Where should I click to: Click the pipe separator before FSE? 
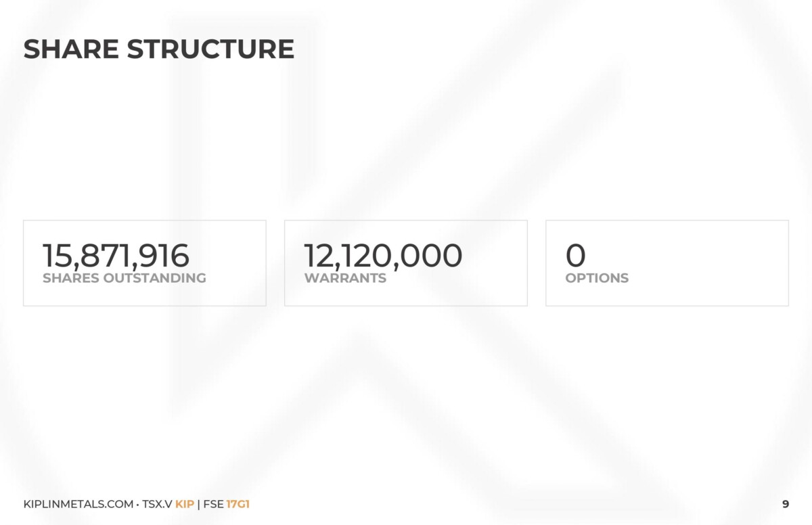point(199,504)
